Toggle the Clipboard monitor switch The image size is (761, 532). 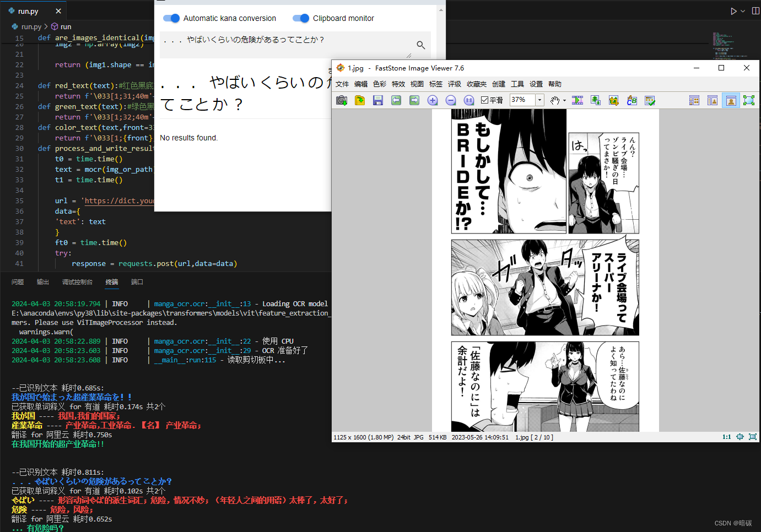pos(301,18)
